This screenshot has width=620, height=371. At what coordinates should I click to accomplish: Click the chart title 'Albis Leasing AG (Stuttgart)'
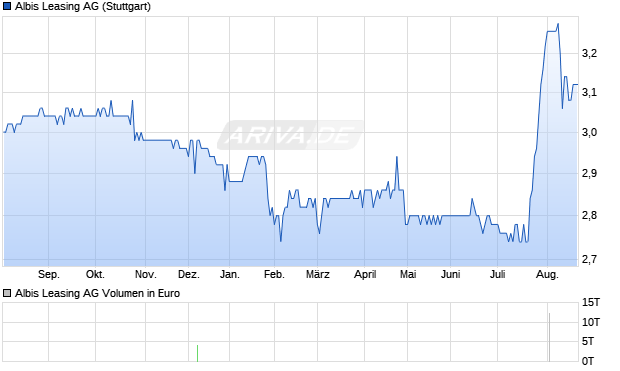(83, 6)
